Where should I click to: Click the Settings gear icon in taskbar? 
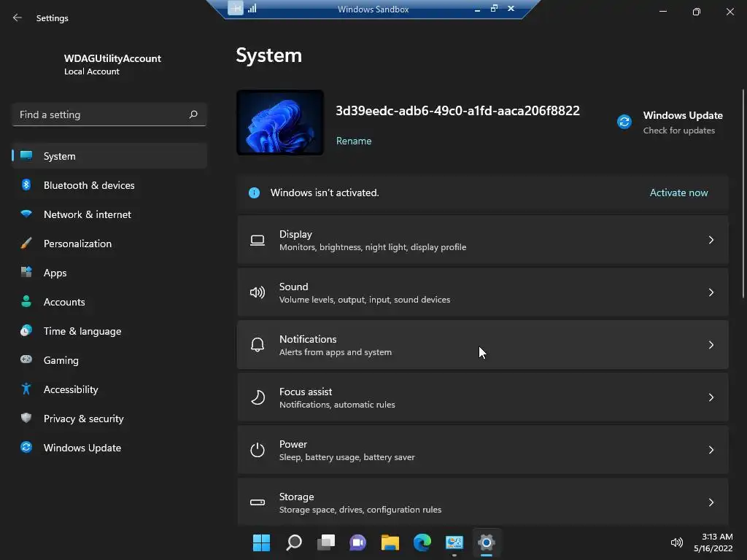coord(487,542)
